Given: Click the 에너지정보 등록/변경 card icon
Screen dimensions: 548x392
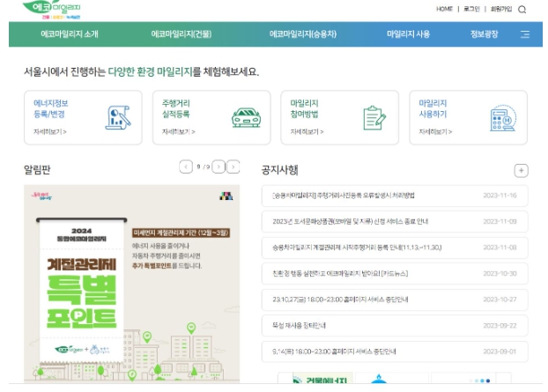Looking at the screenshot, I should [117, 117].
